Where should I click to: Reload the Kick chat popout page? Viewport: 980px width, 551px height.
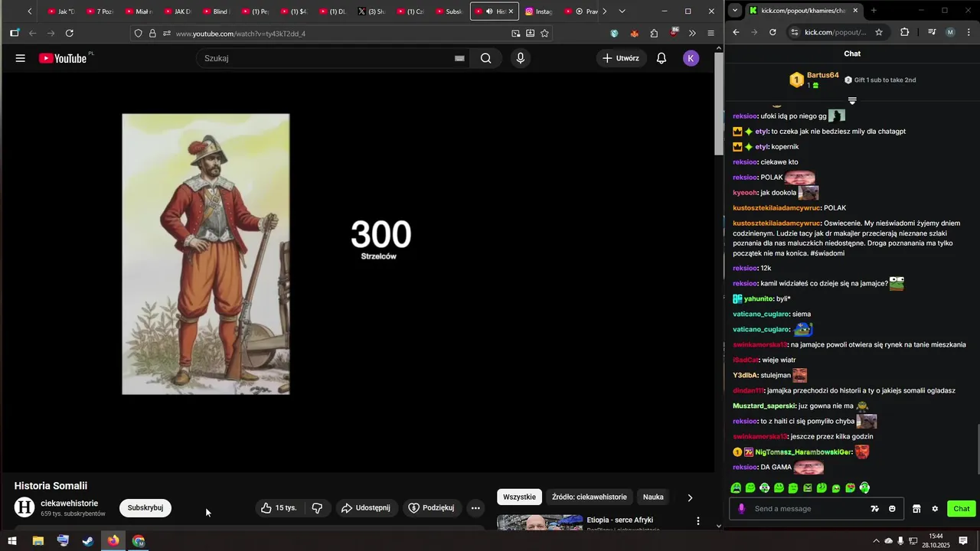pos(773,32)
